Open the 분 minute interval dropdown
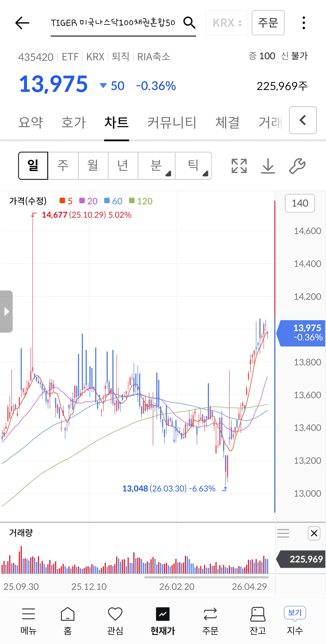326x644 pixels. tap(156, 166)
